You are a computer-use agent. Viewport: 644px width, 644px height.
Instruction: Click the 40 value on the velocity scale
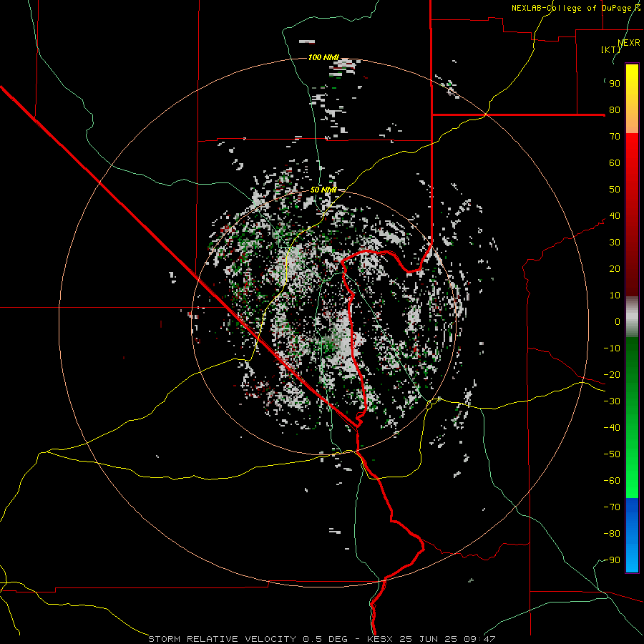(615, 216)
